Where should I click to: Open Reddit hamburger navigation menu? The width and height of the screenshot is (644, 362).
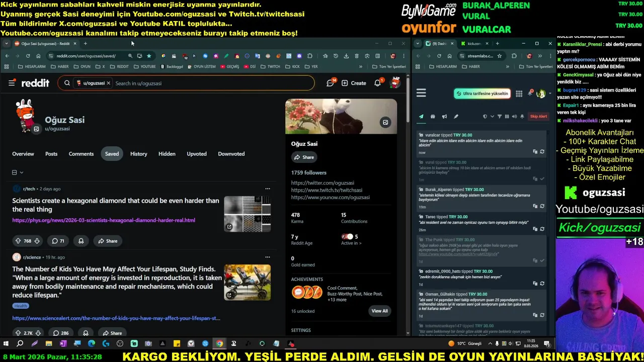(12, 83)
